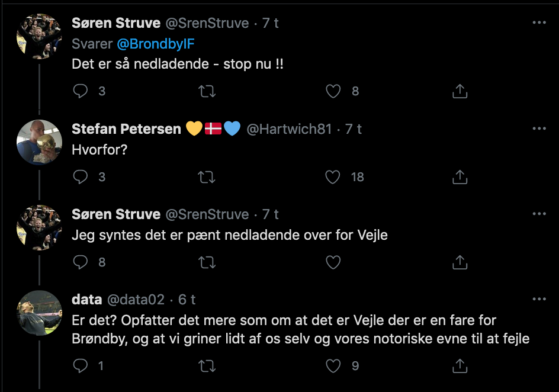Like Søren Struve's first tweet with 8 likes
The image size is (559, 392).
tap(333, 91)
